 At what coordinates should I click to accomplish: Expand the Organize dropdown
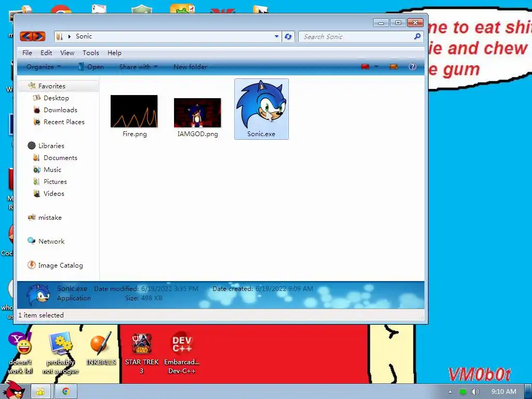coord(44,67)
